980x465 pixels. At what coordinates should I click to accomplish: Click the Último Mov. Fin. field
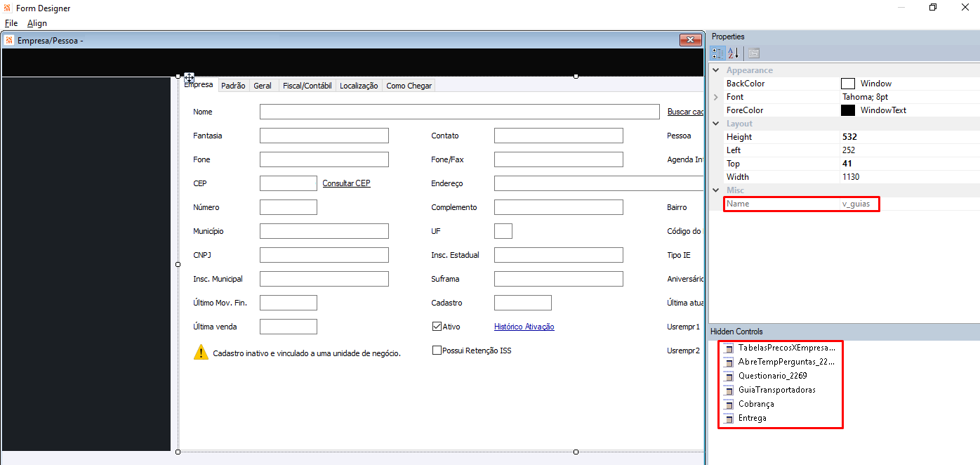click(289, 303)
